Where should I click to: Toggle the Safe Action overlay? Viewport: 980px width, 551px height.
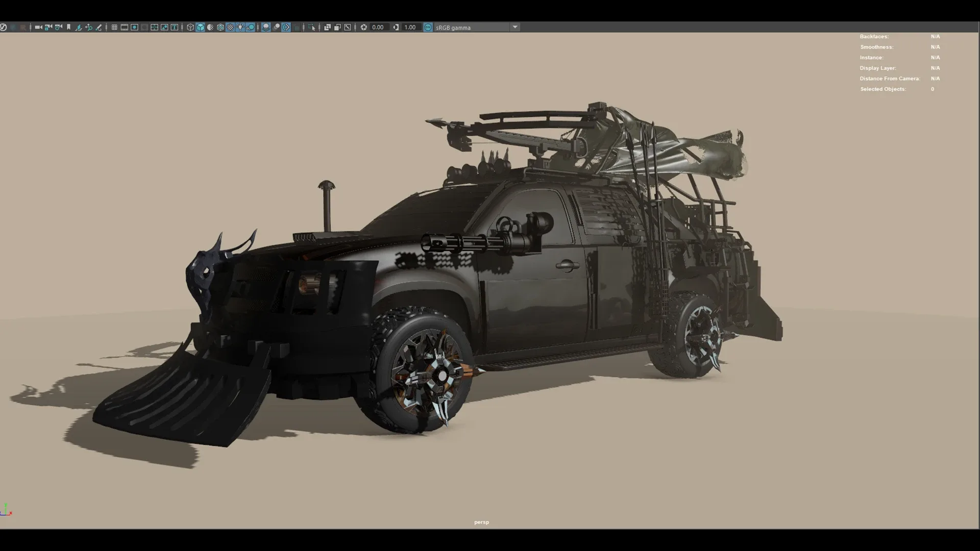164,27
